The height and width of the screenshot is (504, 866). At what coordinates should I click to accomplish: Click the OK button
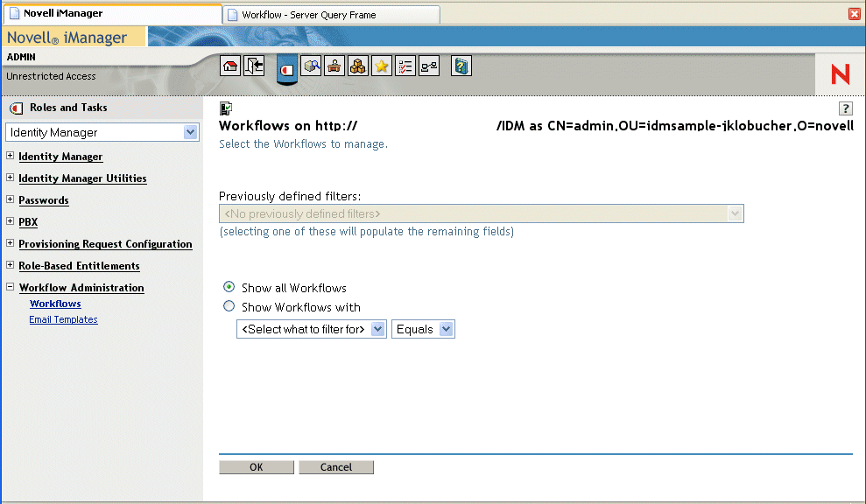pos(256,466)
